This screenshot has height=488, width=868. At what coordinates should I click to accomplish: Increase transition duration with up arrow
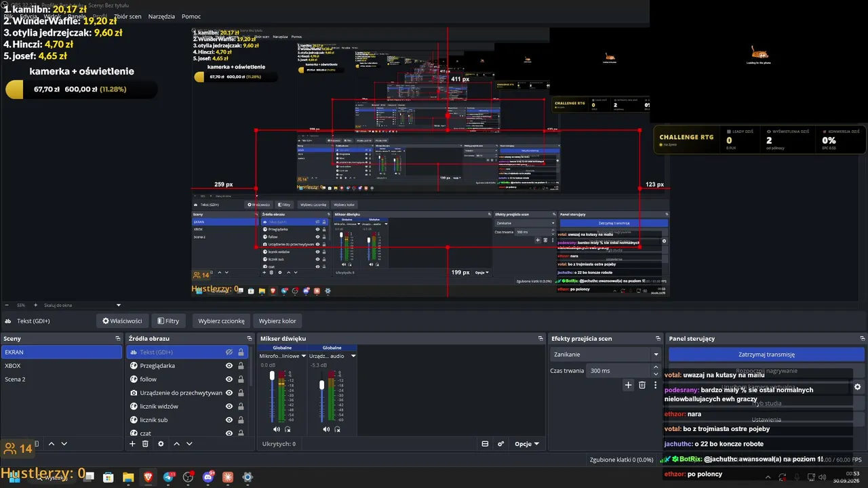coord(655,367)
